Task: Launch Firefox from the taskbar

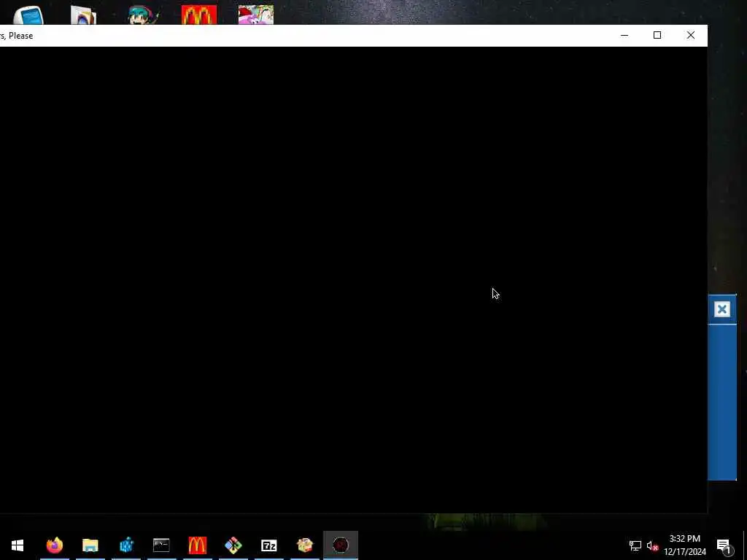Action: pos(54,545)
